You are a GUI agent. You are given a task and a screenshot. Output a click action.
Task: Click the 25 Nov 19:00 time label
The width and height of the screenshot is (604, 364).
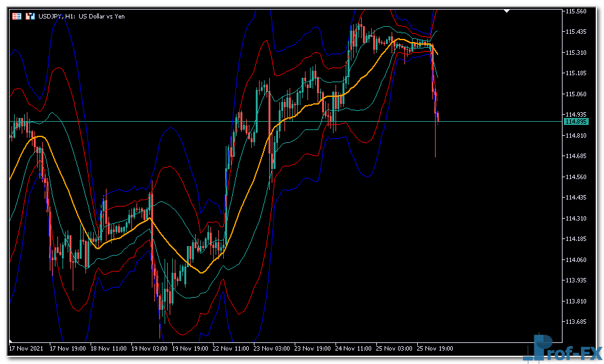click(x=435, y=349)
